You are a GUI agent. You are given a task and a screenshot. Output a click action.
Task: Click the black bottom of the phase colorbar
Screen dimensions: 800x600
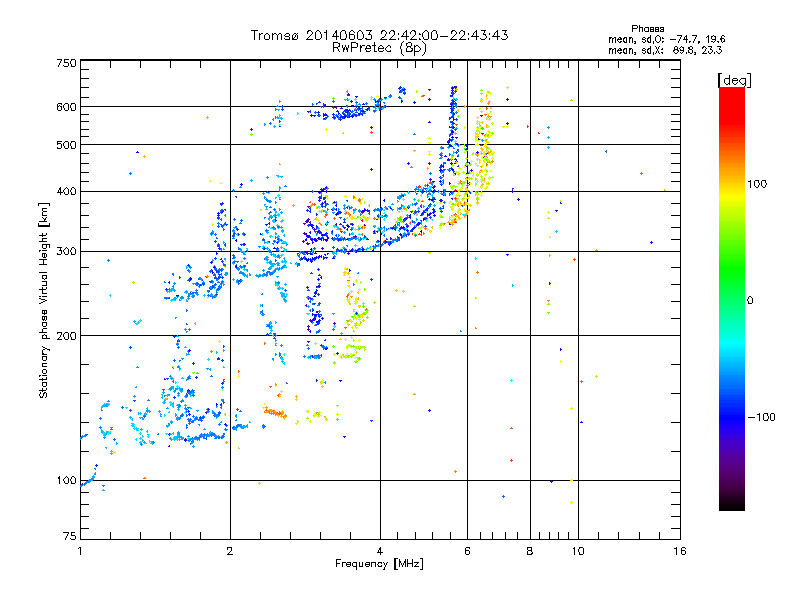click(732, 503)
